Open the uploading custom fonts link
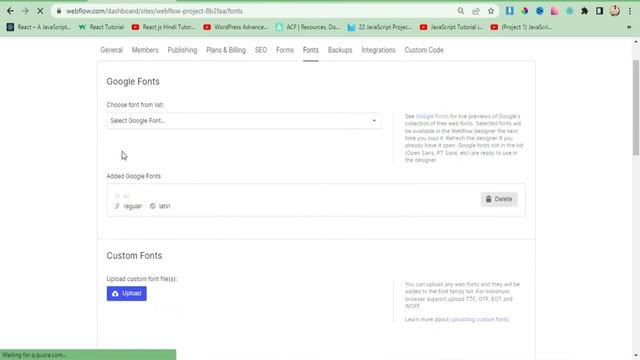640x360 pixels. (479, 319)
